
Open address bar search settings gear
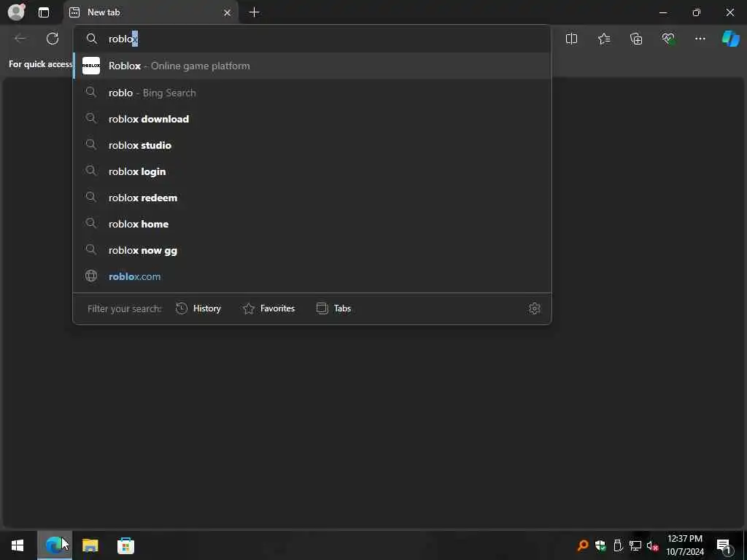point(535,308)
